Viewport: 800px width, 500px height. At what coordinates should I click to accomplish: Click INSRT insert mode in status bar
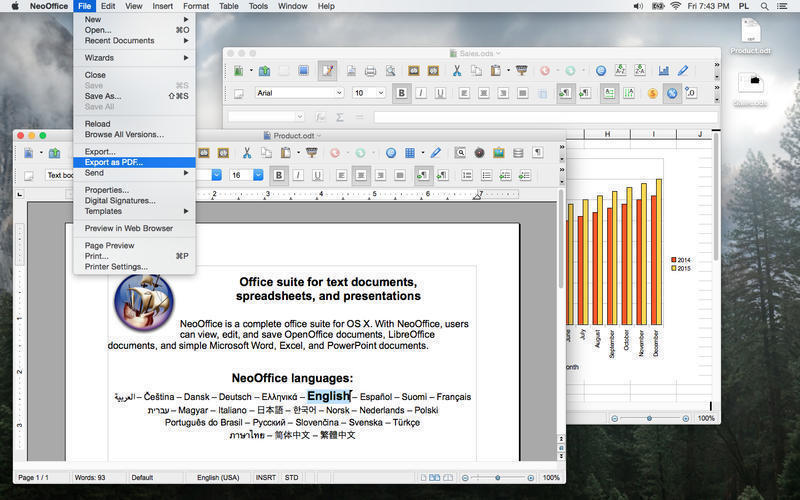point(268,477)
